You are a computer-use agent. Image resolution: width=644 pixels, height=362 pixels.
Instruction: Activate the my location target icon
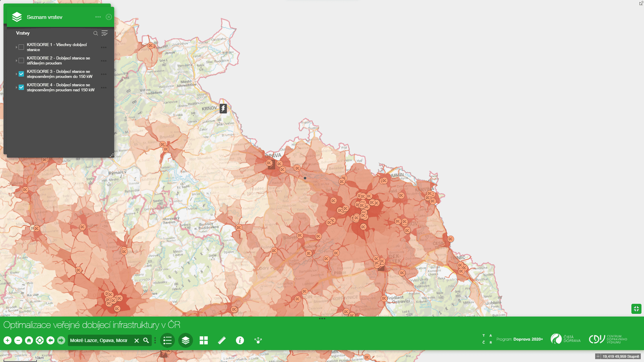click(x=40, y=340)
